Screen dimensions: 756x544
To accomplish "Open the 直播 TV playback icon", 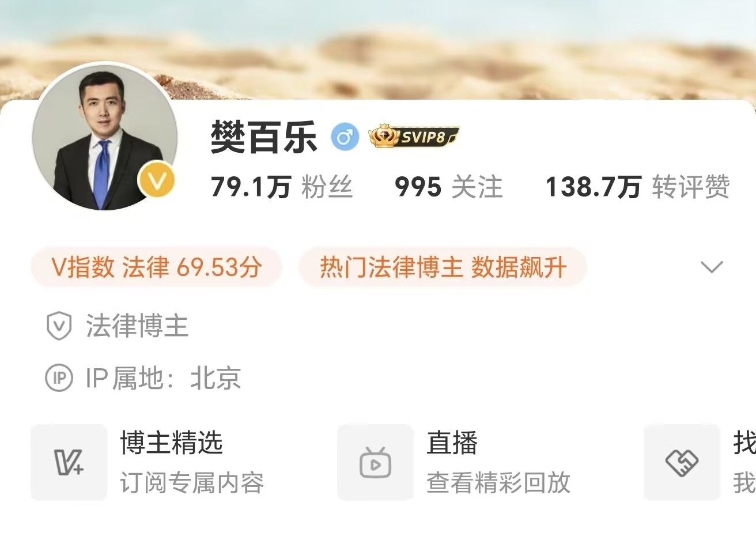I will [x=376, y=462].
